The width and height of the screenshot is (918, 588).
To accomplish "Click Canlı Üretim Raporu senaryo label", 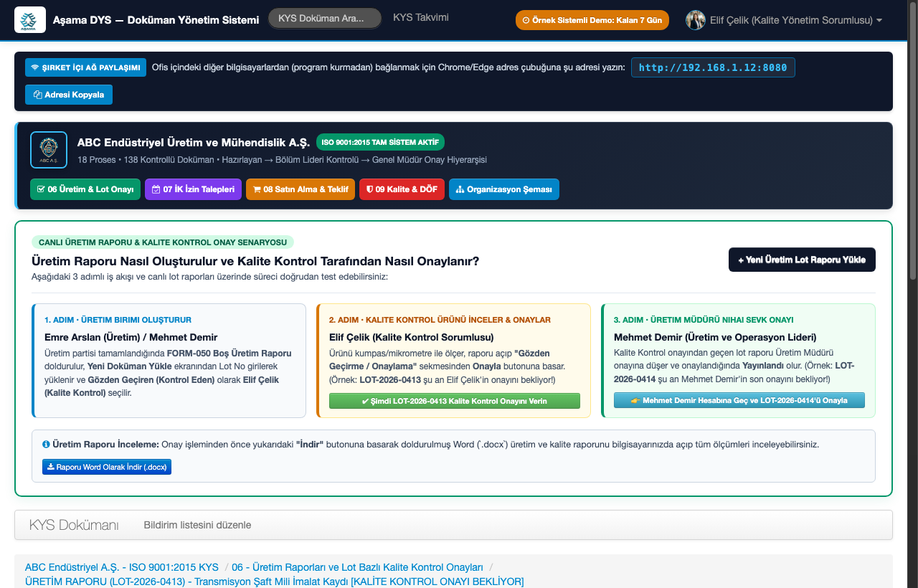I will (163, 242).
